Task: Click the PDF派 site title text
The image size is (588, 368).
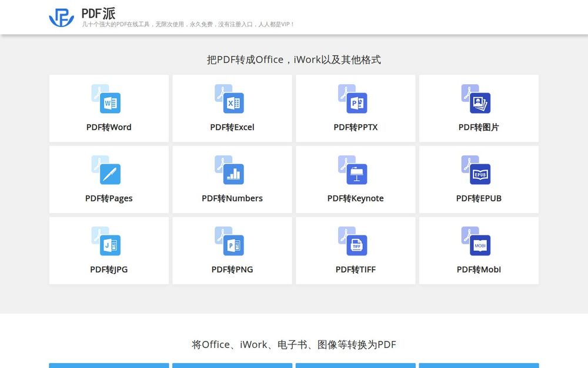Action: point(98,14)
